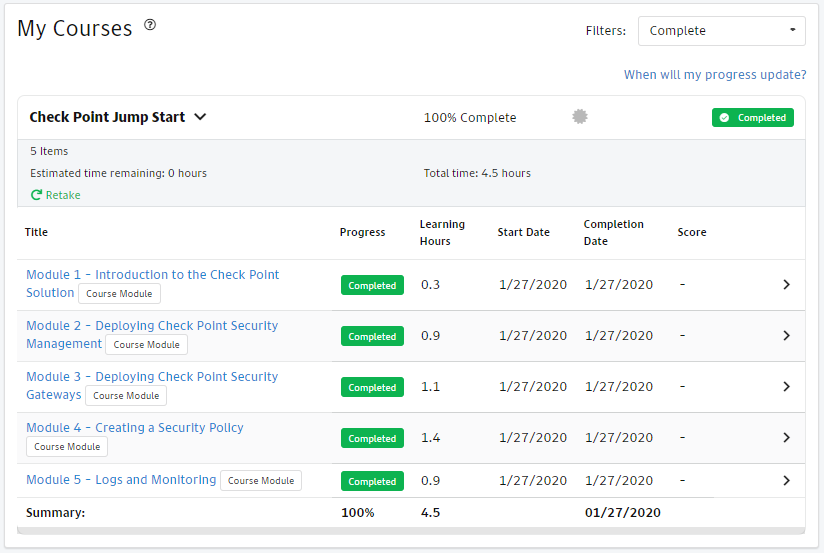
Task: Click Completed status for Module 5
Action: pyautogui.click(x=372, y=482)
